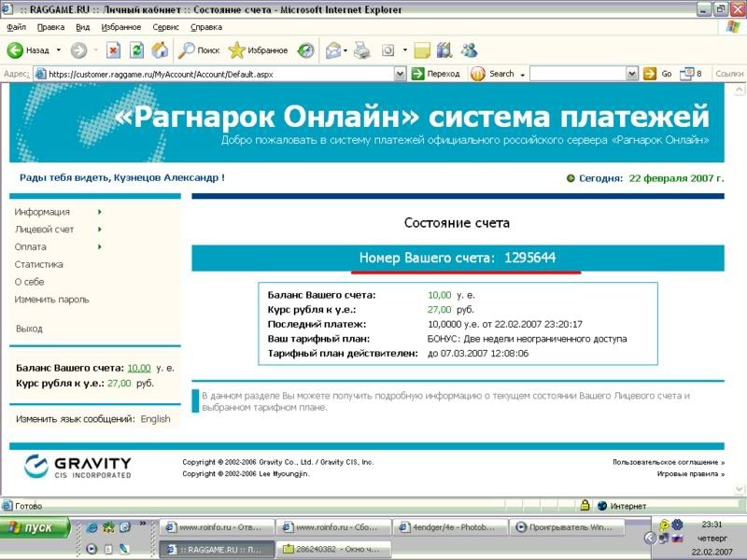The height and width of the screenshot is (560, 747).
Task: Open the Избранное favorites star button
Action: click(258, 50)
